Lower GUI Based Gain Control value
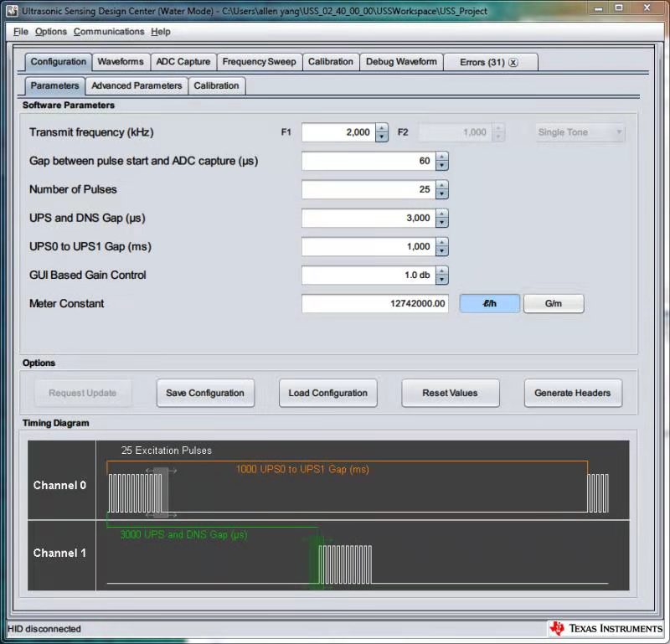 click(x=442, y=281)
